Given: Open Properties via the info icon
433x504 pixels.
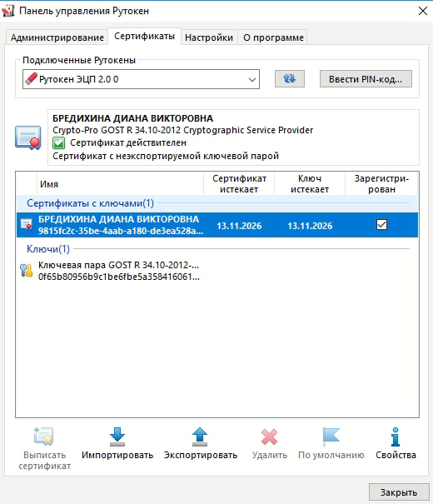Looking at the screenshot, I should [396, 437].
